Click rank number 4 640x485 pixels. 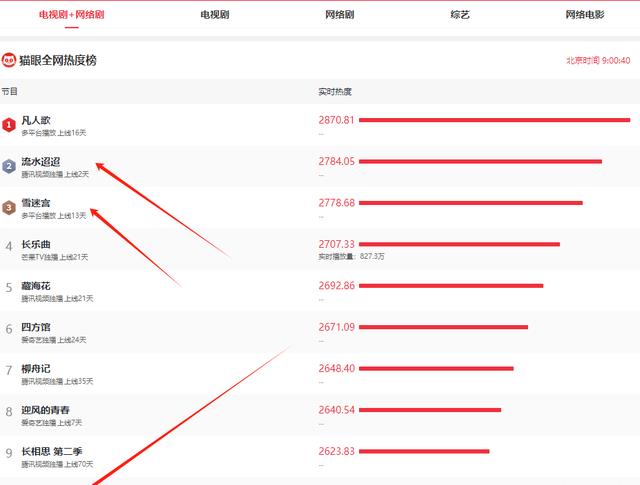pos(9,246)
